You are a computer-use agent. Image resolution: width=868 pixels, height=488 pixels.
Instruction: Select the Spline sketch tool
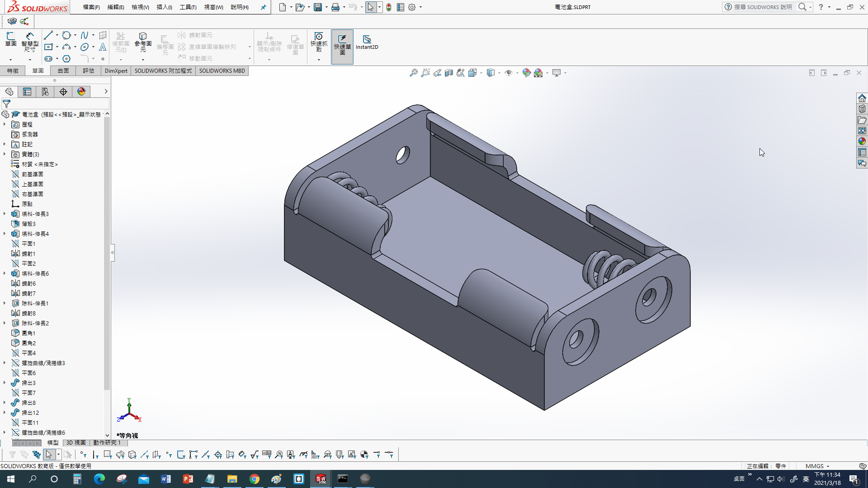tap(85, 35)
